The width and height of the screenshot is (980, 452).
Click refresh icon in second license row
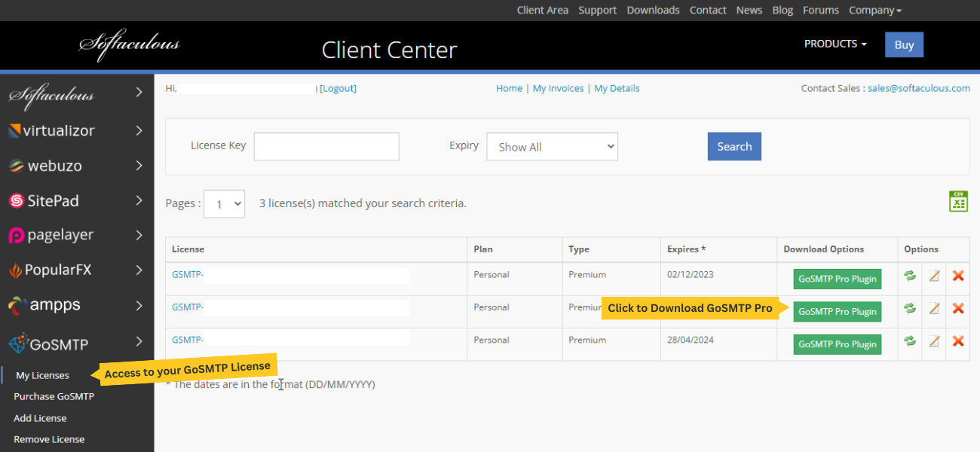pyautogui.click(x=910, y=308)
